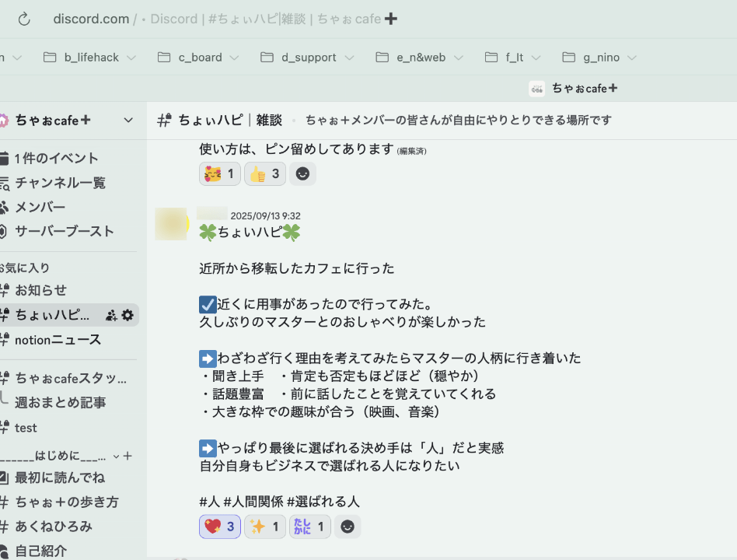Expand the ちゃぉcafe+ server menu dropdown

128,120
